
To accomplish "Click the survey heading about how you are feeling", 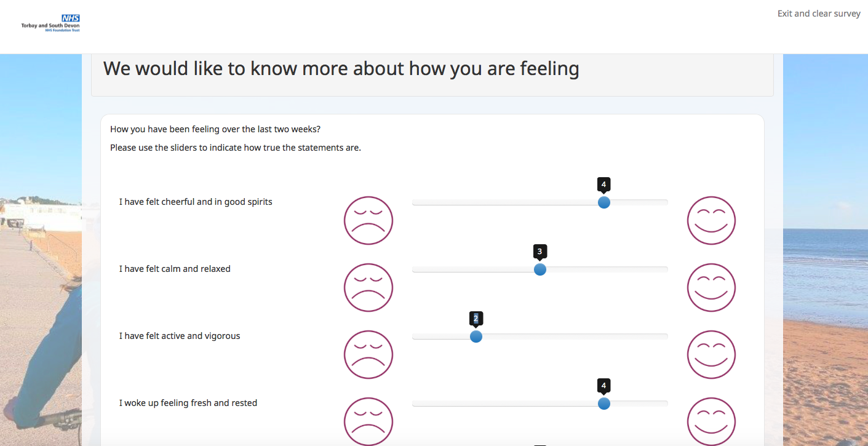I will coord(341,68).
